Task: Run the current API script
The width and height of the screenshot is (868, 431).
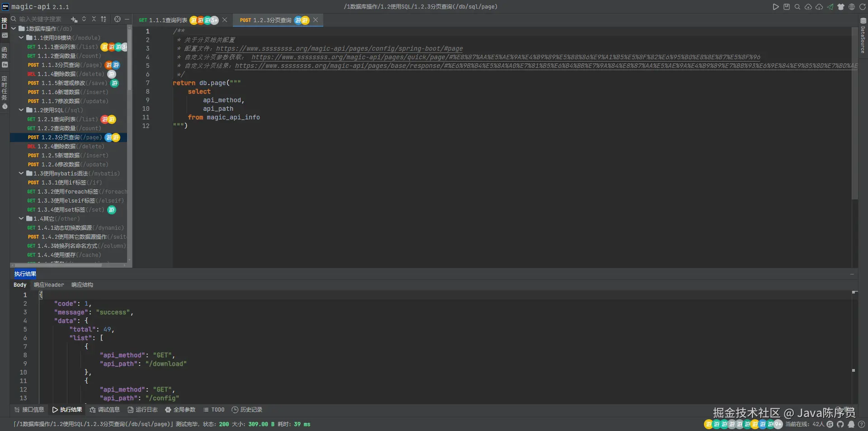Action: [776, 7]
